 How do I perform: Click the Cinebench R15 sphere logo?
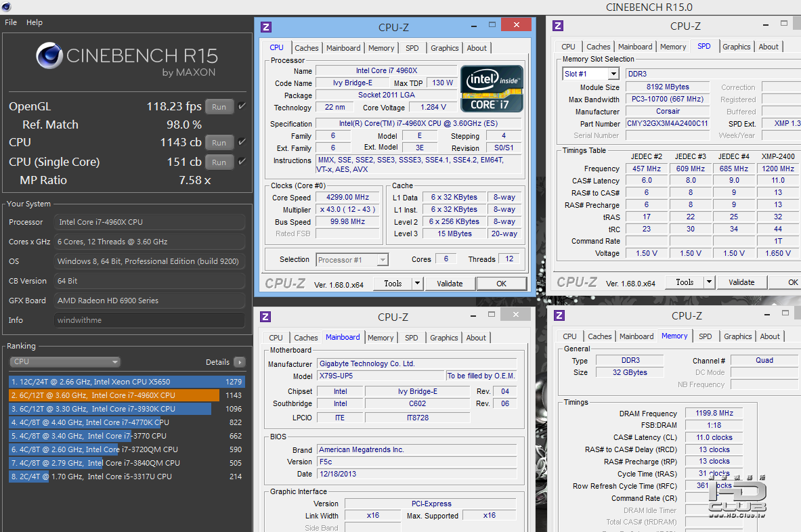point(49,56)
